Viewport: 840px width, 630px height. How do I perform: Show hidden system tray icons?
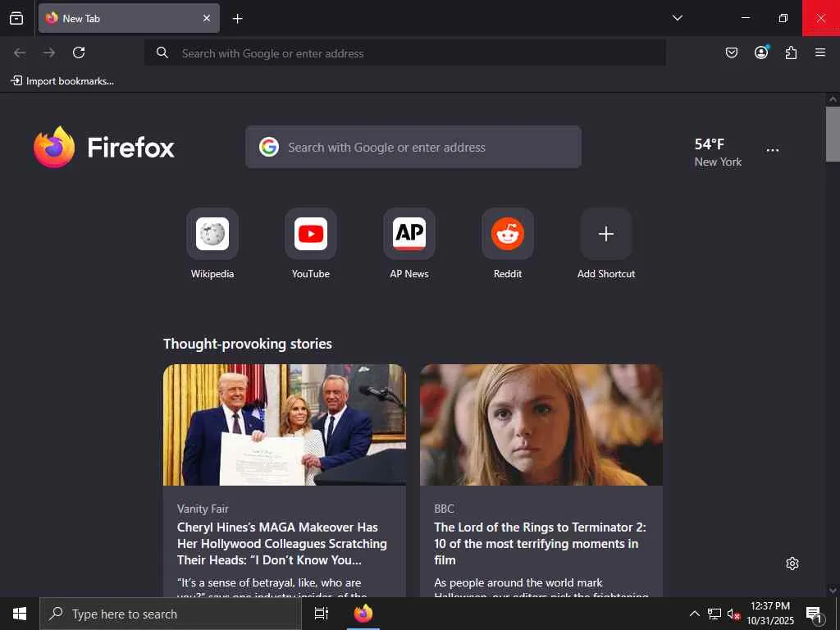coord(694,614)
